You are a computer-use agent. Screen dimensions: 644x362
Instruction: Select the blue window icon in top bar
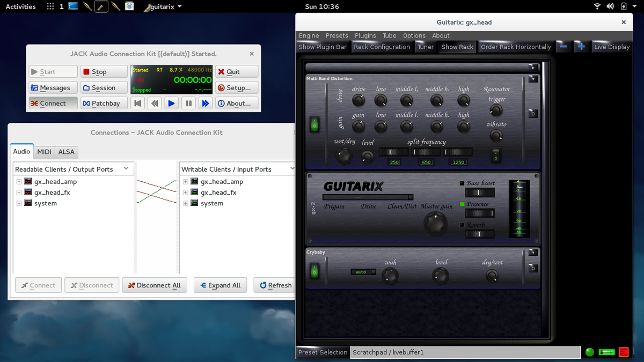tap(74, 6)
